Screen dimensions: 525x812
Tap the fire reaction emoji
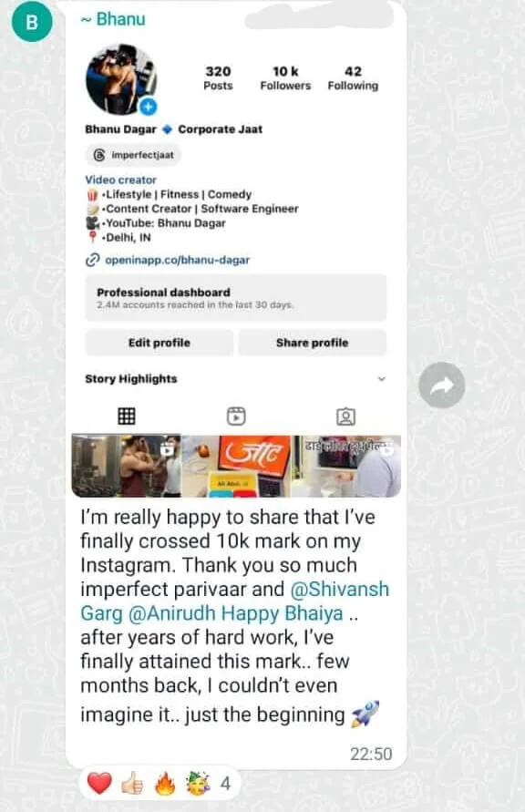click(x=165, y=783)
